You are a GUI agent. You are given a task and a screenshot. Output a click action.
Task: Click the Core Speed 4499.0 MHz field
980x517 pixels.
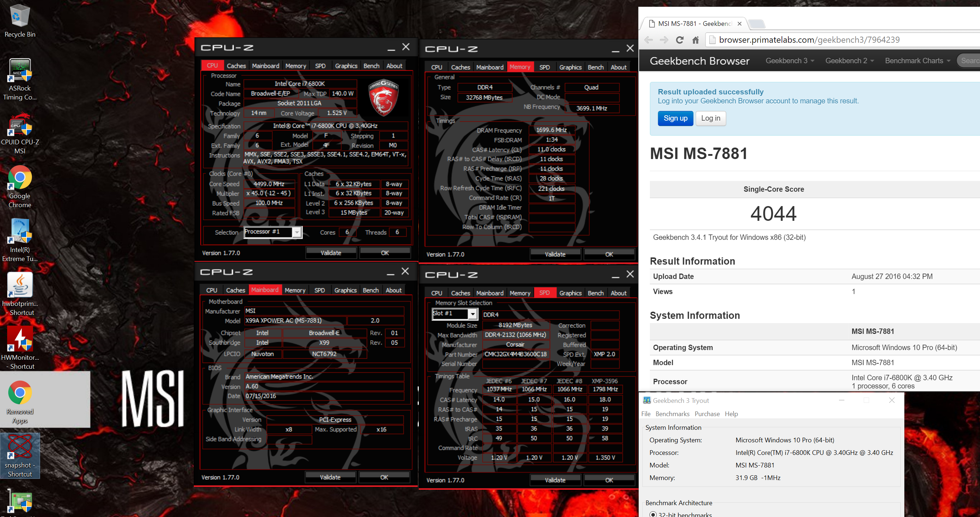269,184
